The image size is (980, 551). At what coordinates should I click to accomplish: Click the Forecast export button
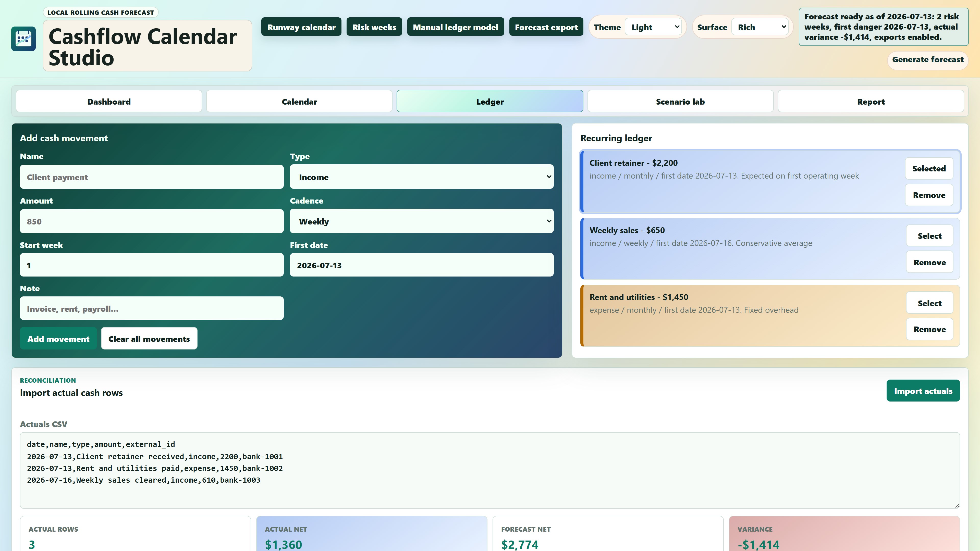546,27
